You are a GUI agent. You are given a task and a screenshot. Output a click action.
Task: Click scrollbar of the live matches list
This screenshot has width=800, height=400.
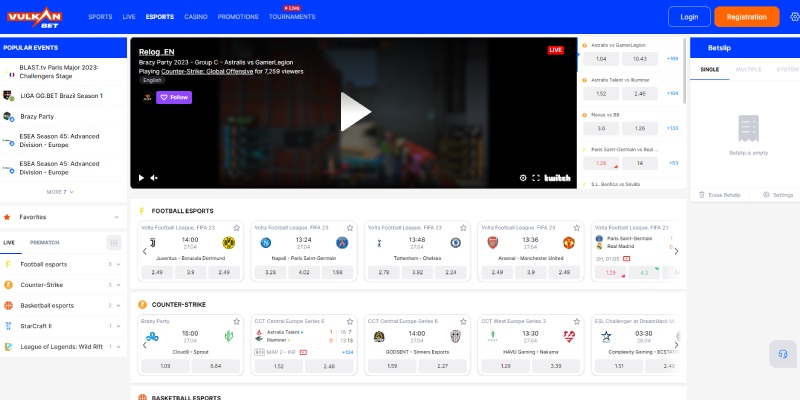coord(685,71)
